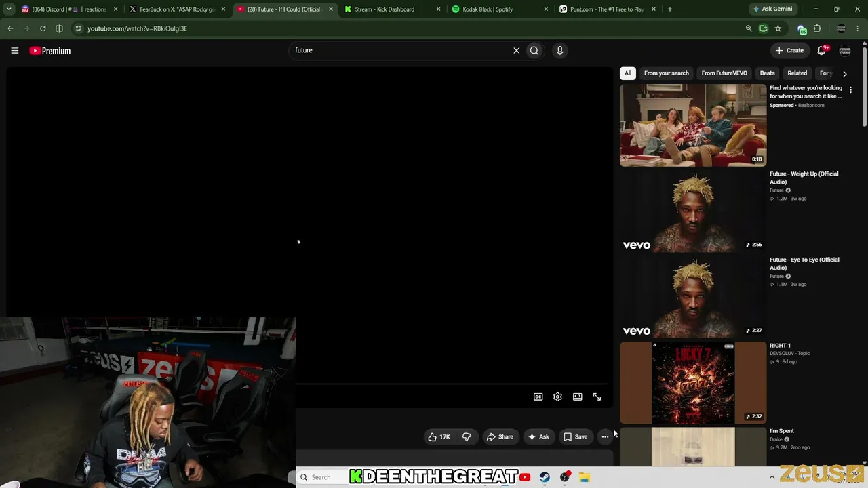Image resolution: width=868 pixels, height=488 pixels.
Task: Open player settings gear
Action: (x=557, y=396)
